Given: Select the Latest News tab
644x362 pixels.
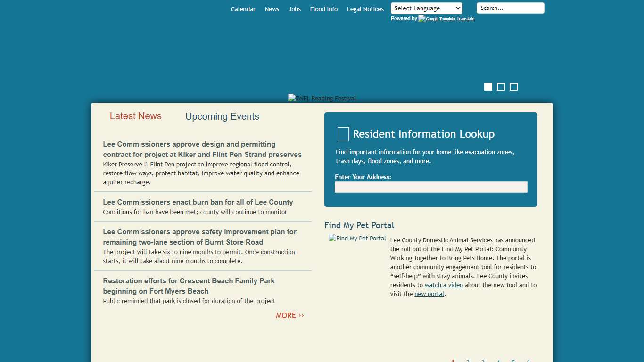Looking at the screenshot, I should (136, 116).
